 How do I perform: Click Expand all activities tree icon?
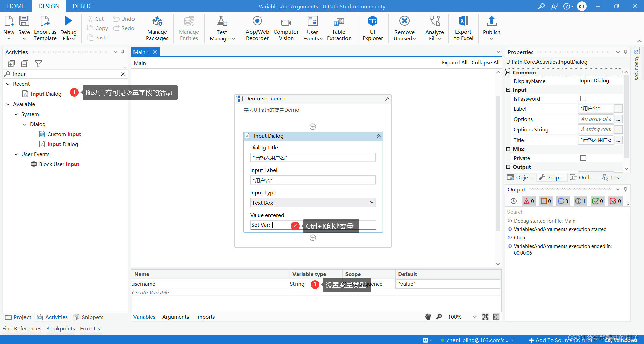[x=11, y=64]
